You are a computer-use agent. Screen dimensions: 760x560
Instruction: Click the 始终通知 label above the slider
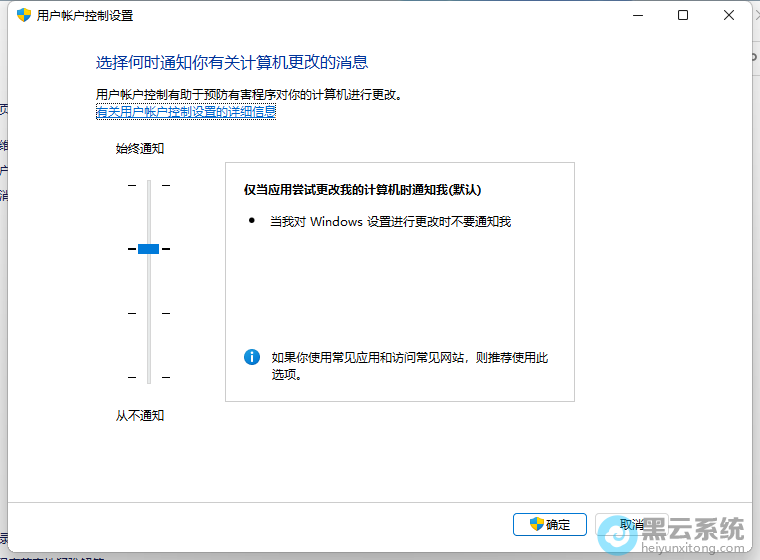point(140,148)
